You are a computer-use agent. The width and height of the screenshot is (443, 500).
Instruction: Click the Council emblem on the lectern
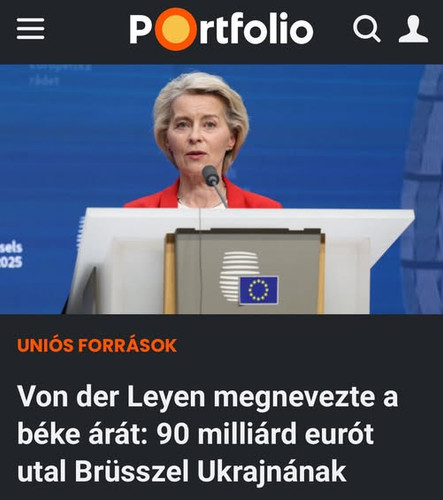pyautogui.click(x=239, y=277)
